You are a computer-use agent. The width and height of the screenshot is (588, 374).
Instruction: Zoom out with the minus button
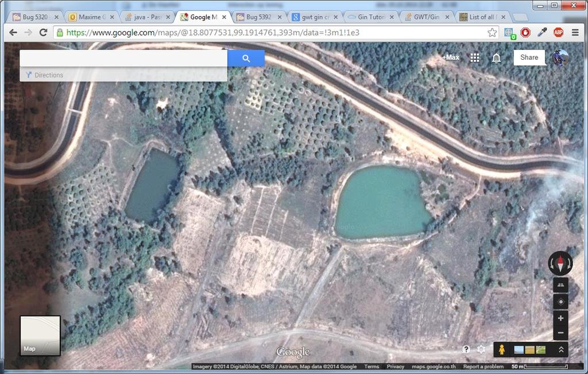click(560, 333)
